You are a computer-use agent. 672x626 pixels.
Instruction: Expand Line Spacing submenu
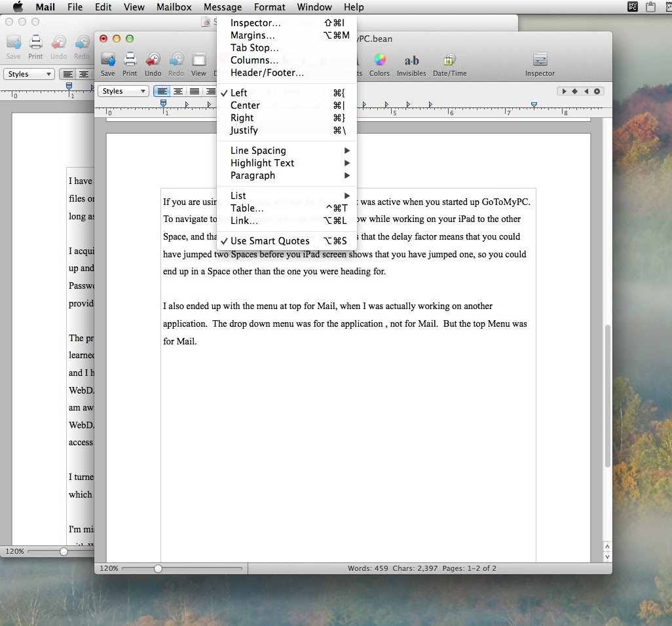pyautogui.click(x=287, y=151)
